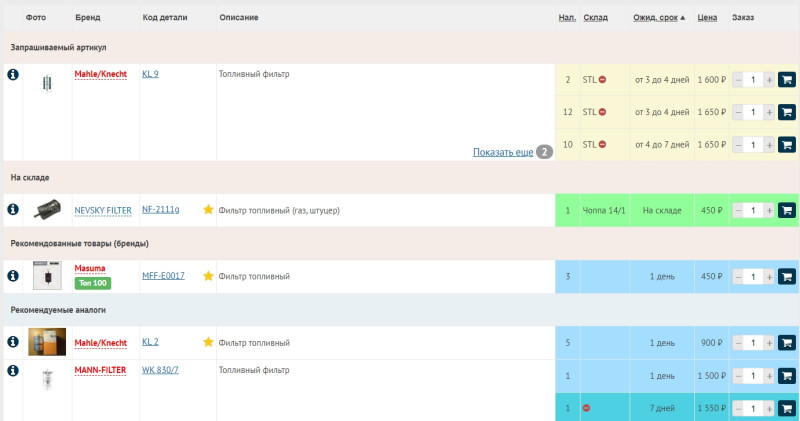Increase quantity for NEVSKY FILTER row
This screenshot has width=800, height=421.
769,210
